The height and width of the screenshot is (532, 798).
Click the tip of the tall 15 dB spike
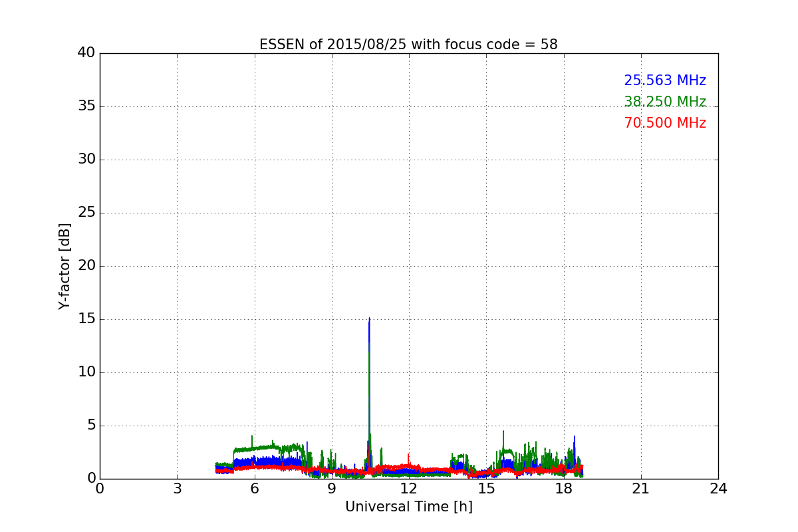pos(369,318)
